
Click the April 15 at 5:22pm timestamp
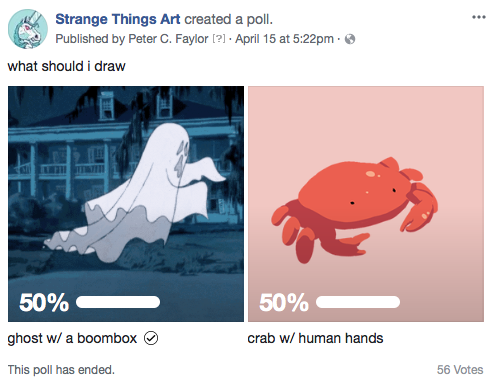pos(284,39)
